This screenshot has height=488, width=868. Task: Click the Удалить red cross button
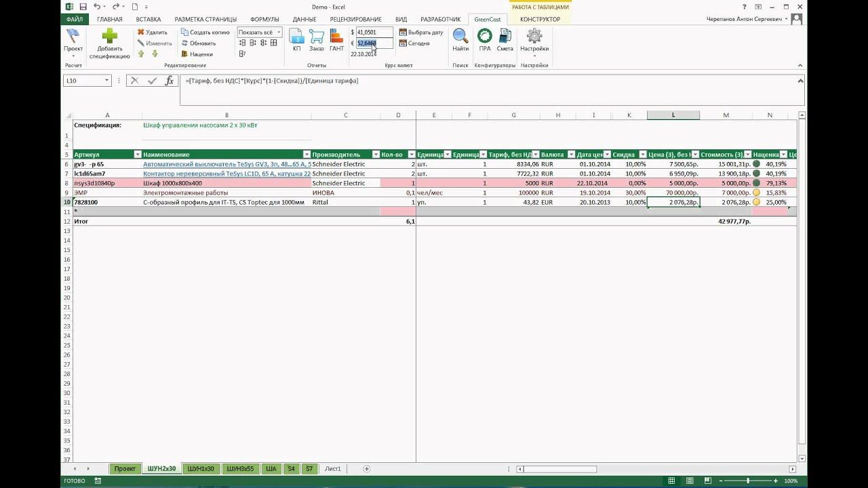[x=153, y=33]
